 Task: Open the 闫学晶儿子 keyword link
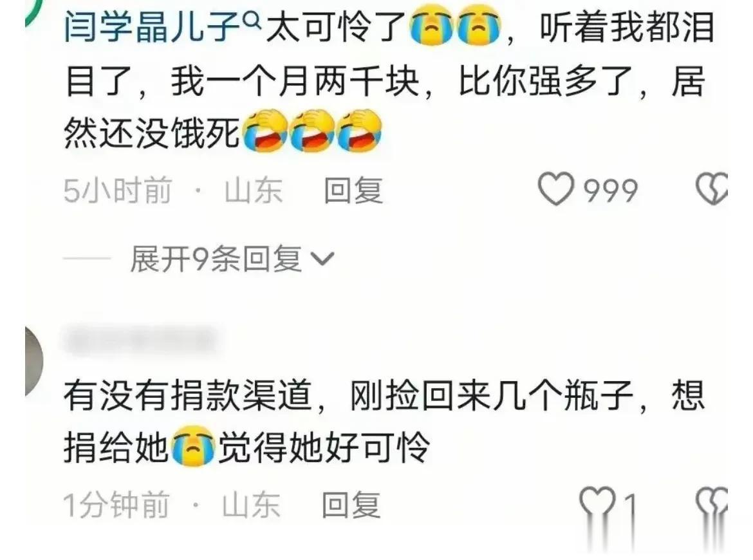tap(153, 28)
